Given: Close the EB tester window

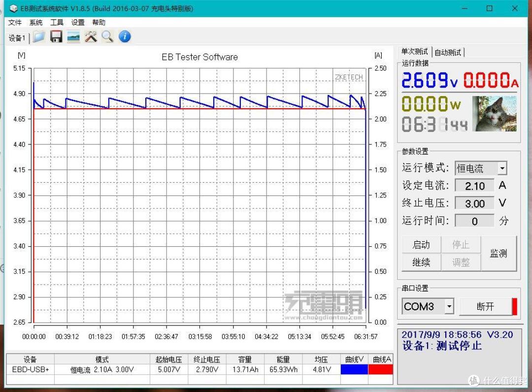Looking at the screenshot, I should (515, 8).
